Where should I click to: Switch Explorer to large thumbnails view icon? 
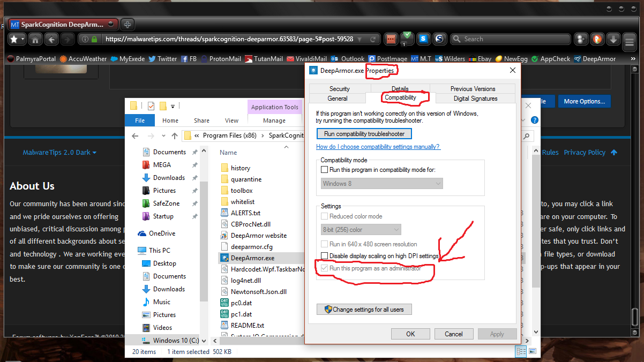click(x=532, y=352)
